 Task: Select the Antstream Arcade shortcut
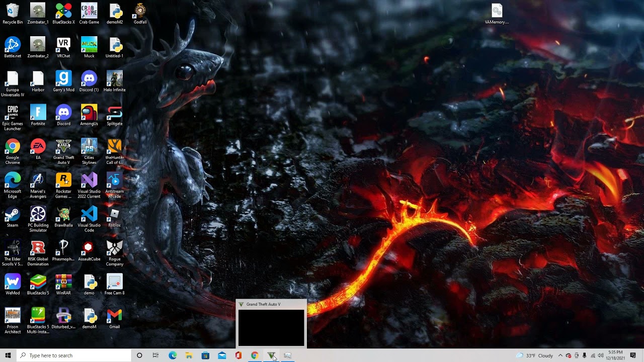(114, 186)
